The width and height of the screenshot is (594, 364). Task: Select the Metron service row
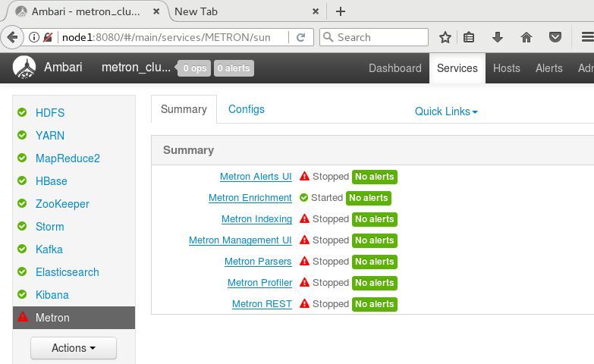(x=74, y=318)
